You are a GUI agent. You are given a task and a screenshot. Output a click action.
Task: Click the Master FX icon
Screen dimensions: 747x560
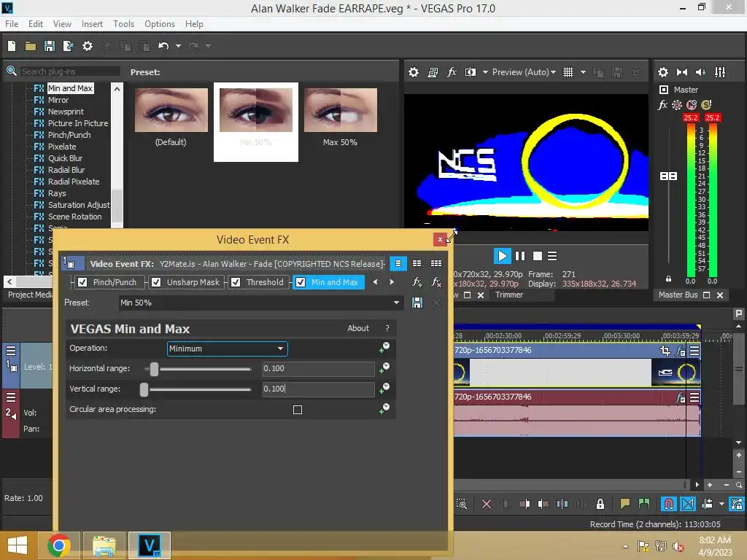(662, 105)
